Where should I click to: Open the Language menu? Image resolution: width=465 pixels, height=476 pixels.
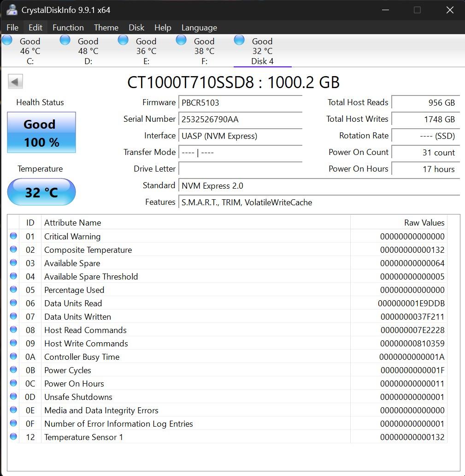[199, 28]
